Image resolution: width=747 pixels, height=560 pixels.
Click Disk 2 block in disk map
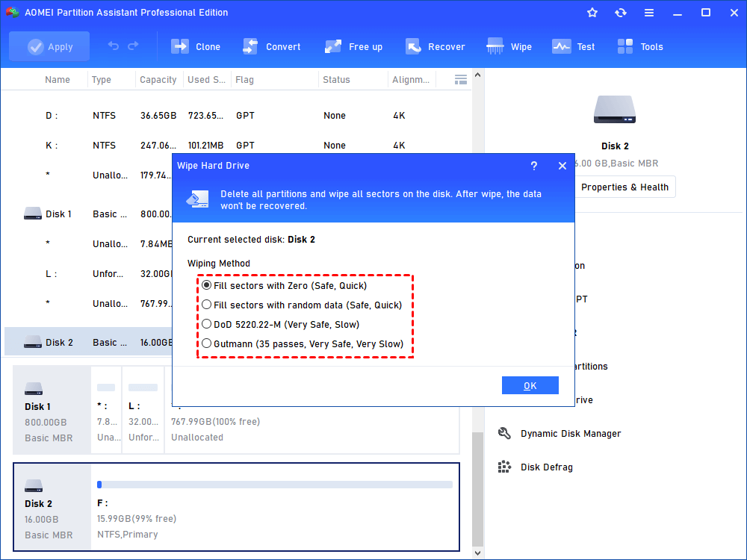pos(52,507)
